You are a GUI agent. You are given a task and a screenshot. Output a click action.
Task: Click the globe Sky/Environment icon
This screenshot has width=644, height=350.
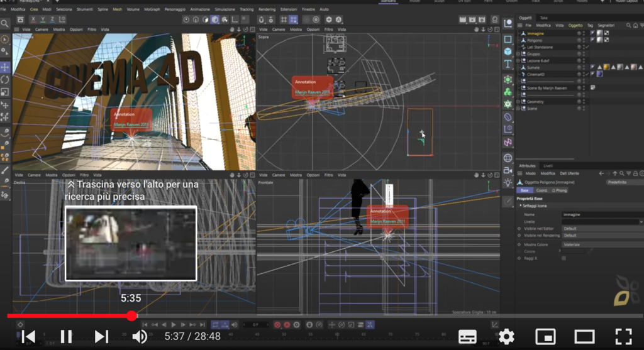click(x=508, y=158)
